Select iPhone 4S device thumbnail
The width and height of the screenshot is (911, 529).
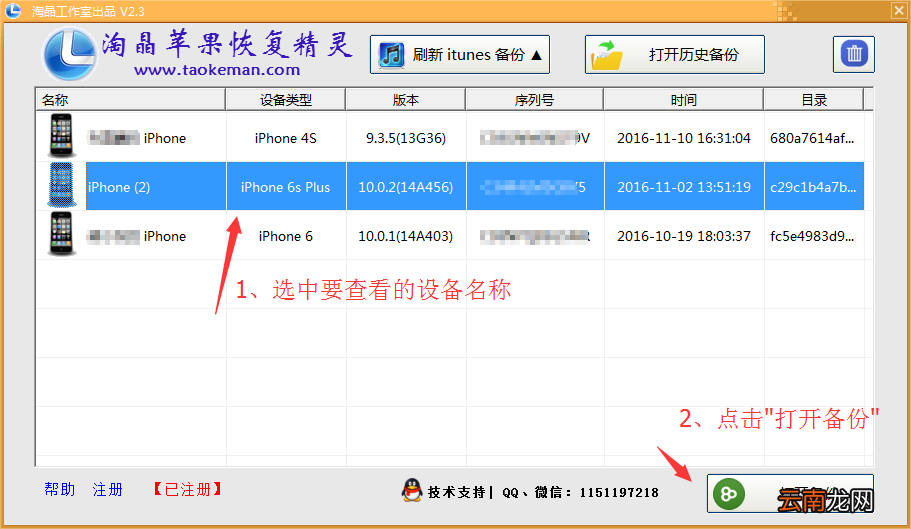click(x=62, y=136)
